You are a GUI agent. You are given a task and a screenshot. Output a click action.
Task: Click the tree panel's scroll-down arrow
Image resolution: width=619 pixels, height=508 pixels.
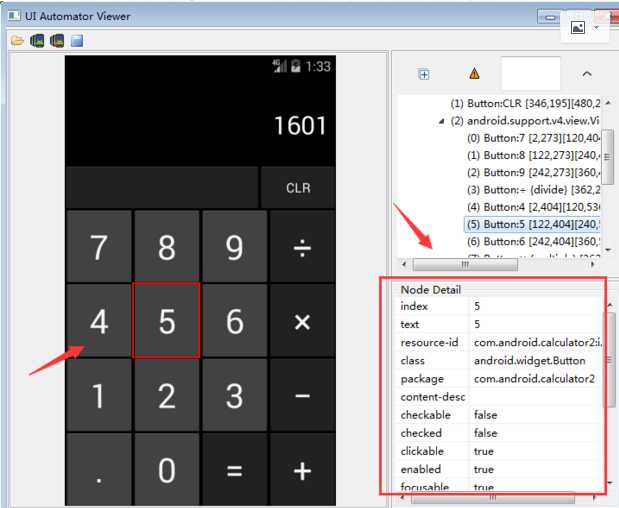[608, 249]
